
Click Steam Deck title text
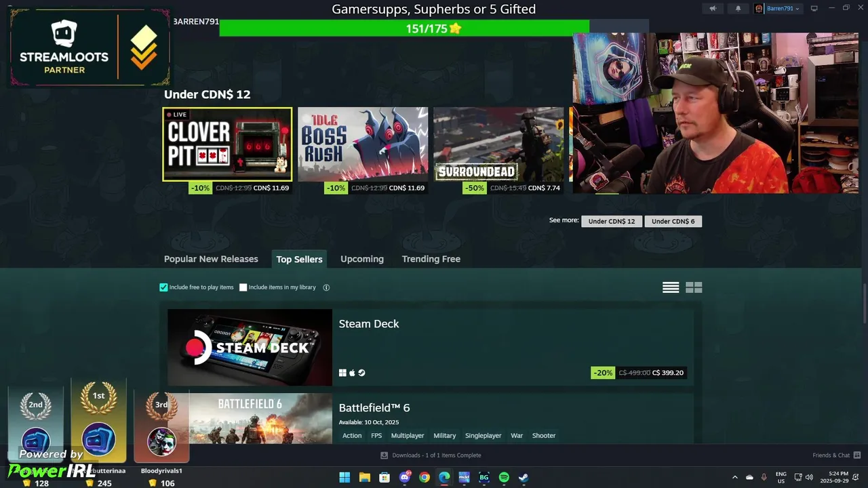pyautogui.click(x=369, y=324)
